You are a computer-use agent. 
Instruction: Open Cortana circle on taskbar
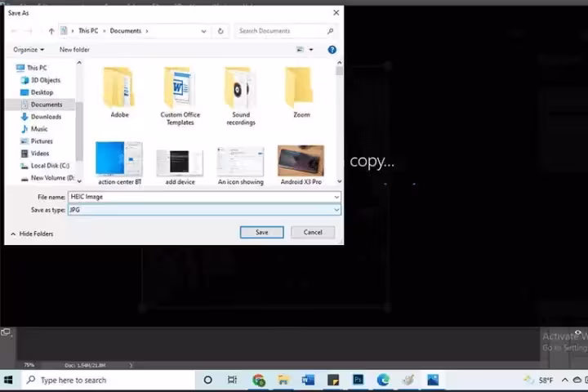click(x=207, y=381)
